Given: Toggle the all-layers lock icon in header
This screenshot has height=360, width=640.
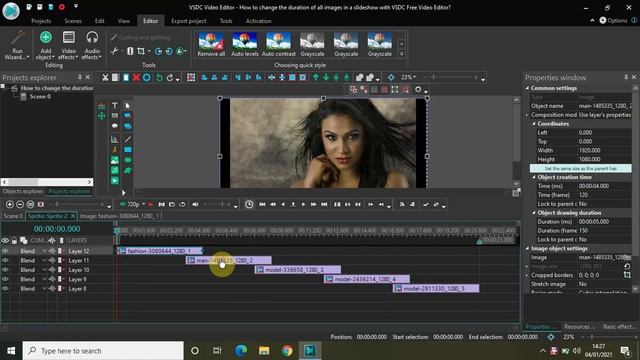Looking at the screenshot, I should coord(14,240).
